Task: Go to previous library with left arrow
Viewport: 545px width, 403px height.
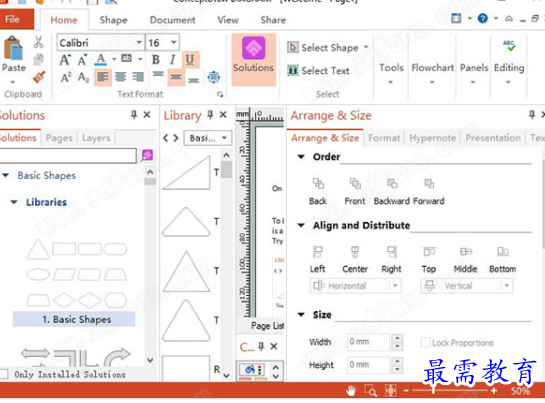Action: [x=166, y=138]
